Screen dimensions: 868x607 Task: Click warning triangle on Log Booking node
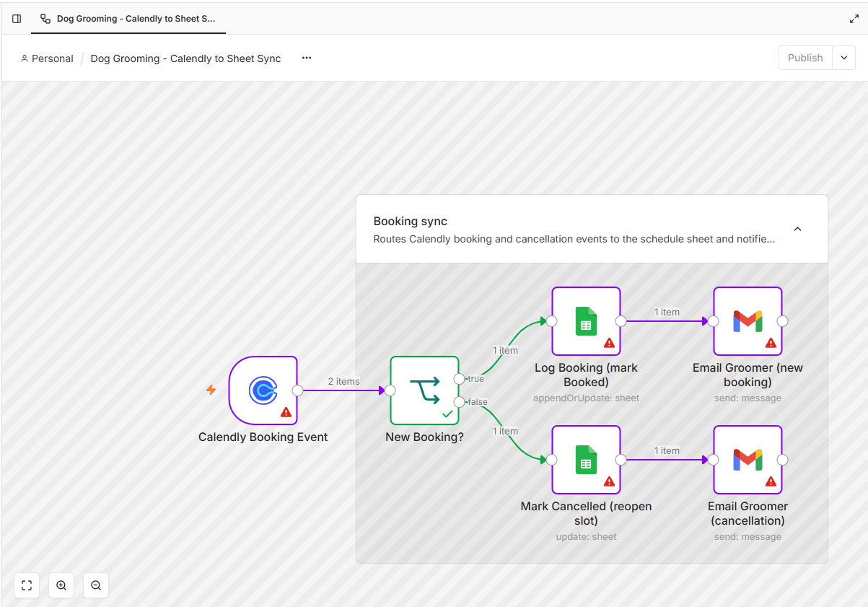click(609, 344)
